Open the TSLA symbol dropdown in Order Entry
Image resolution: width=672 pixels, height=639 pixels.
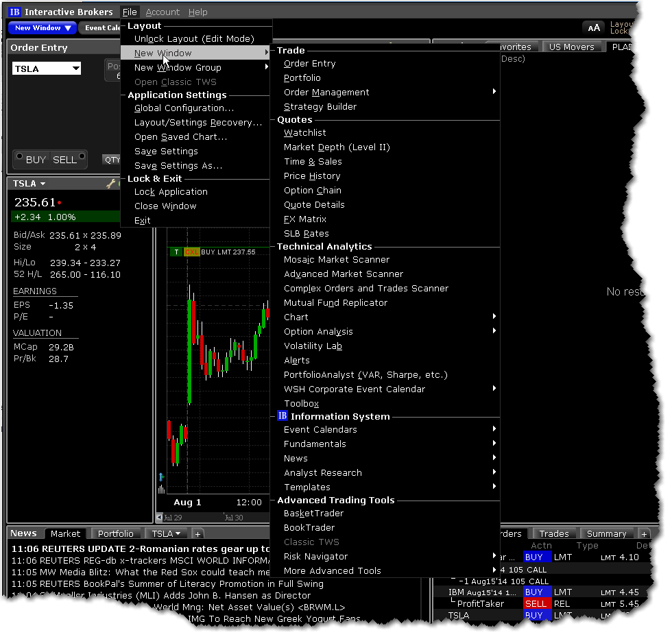click(75, 68)
